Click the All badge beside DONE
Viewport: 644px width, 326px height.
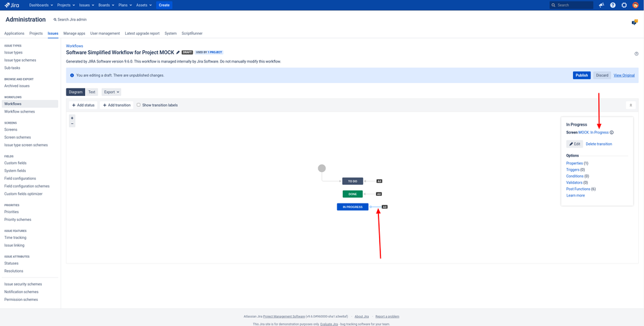tap(379, 194)
